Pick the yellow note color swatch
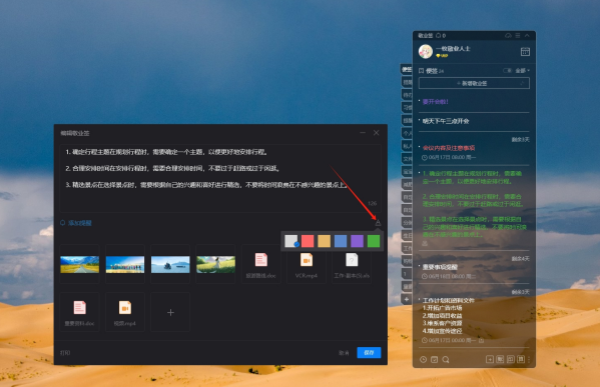Screen dimensions: 600x387 [324, 241]
